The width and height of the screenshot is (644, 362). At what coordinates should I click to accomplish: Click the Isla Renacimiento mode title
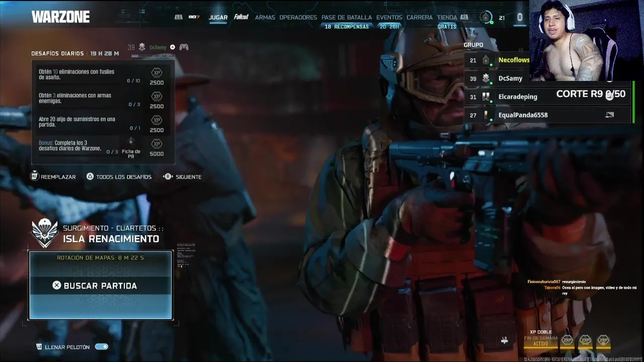pyautogui.click(x=111, y=239)
